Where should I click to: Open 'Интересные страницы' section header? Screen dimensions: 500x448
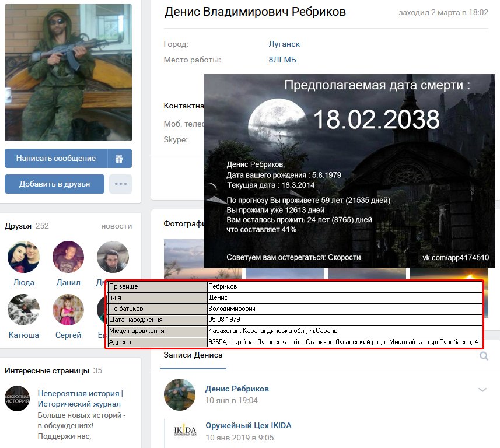47,370
